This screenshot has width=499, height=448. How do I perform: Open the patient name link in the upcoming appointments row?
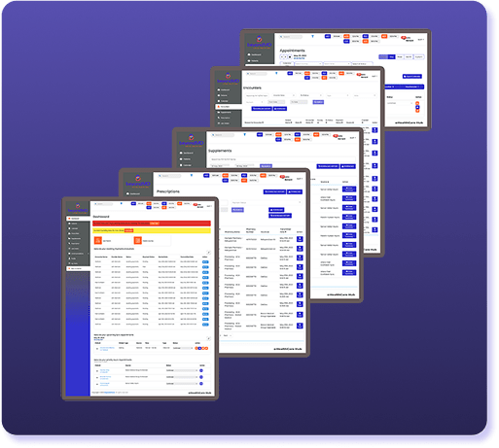click(x=107, y=349)
